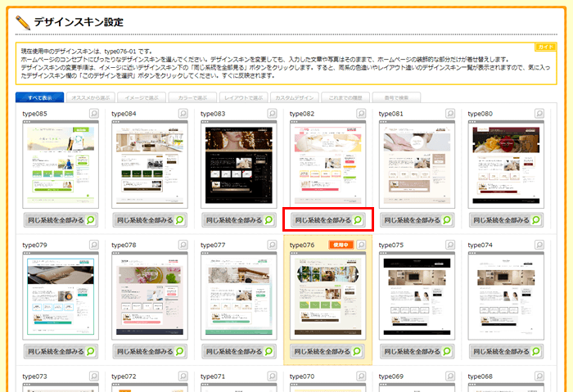Viewport: 573px width, 392px height.
Task: Click the currently used type076 thumbnail
Action: (x=327, y=296)
